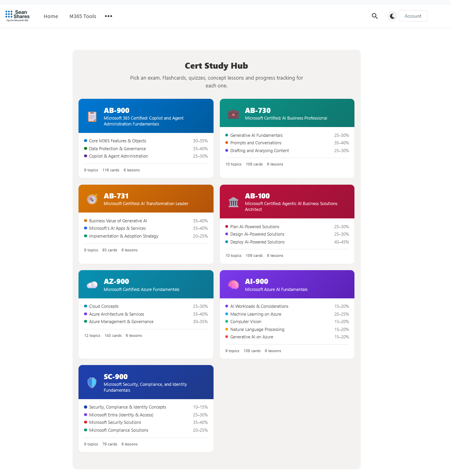Open the AI-900 exam card title
Viewport: 451px width, 476px height.
point(257,282)
